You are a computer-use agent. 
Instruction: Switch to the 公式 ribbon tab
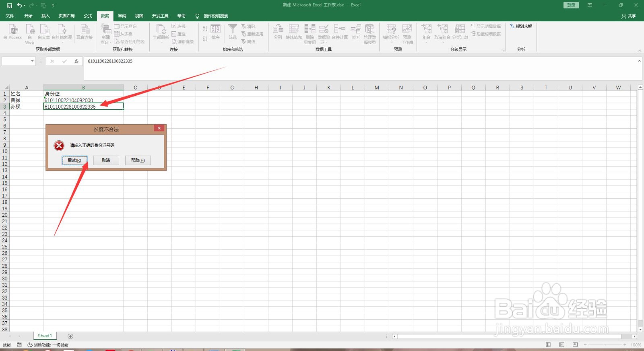[88, 16]
